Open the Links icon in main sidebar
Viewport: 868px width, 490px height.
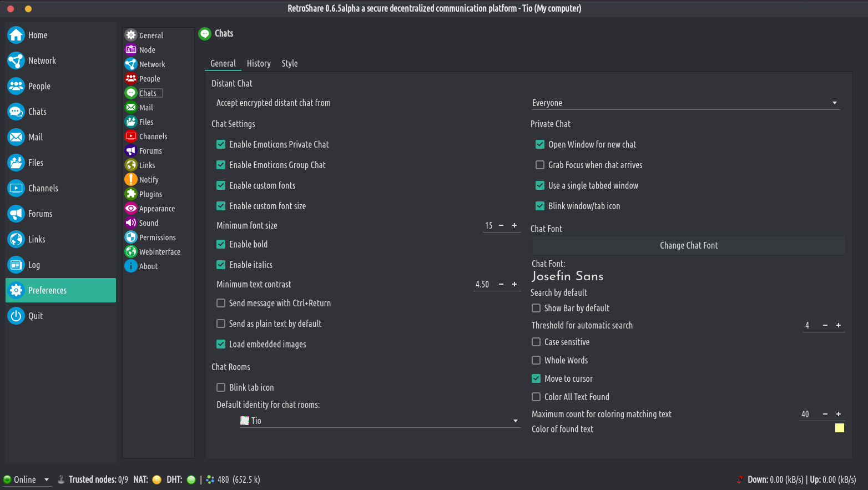pyautogui.click(x=16, y=239)
